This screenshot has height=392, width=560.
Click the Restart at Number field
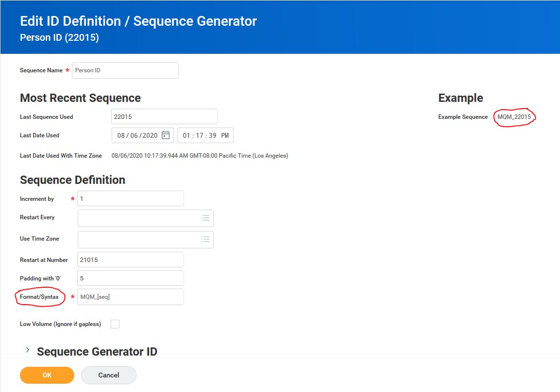tap(130, 260)
